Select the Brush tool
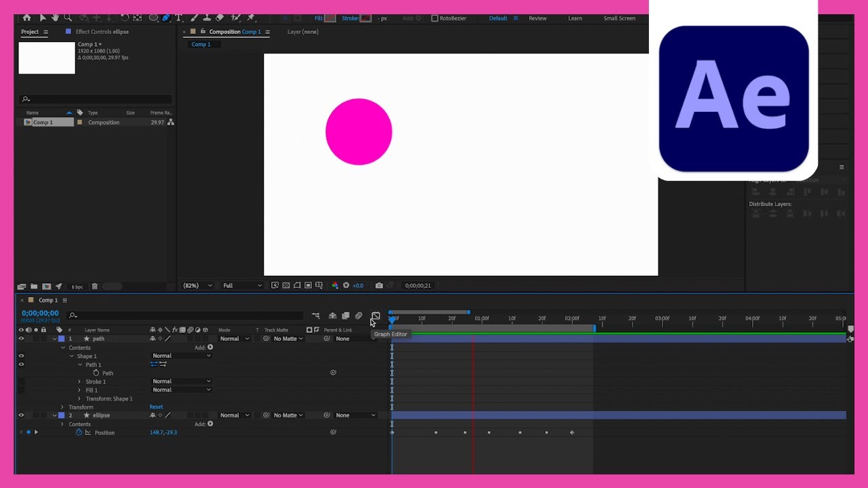Image resolution: width=868 pixels, height=488 pixels. [194, 18]
